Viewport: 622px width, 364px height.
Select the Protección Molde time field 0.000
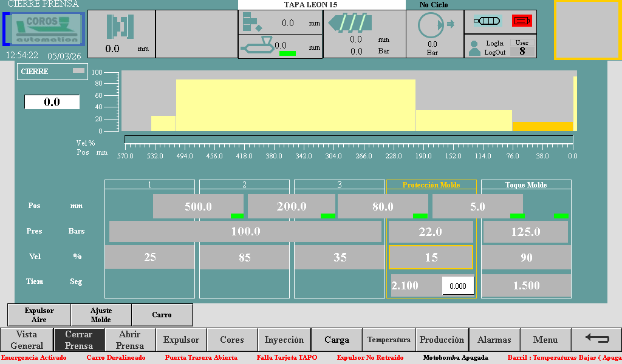point(458,286)
